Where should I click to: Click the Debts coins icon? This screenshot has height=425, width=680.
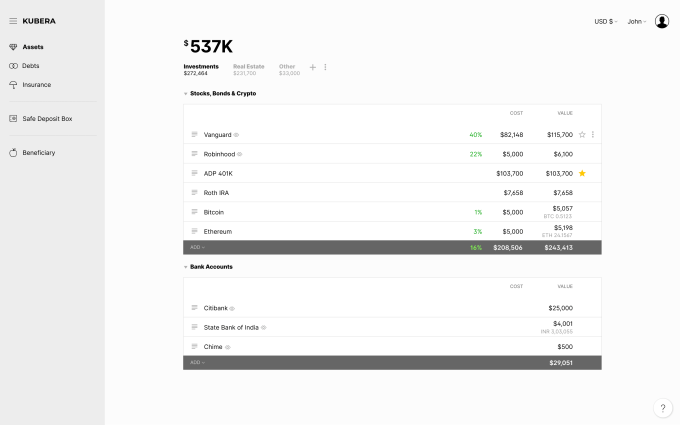tap(13, 66)
